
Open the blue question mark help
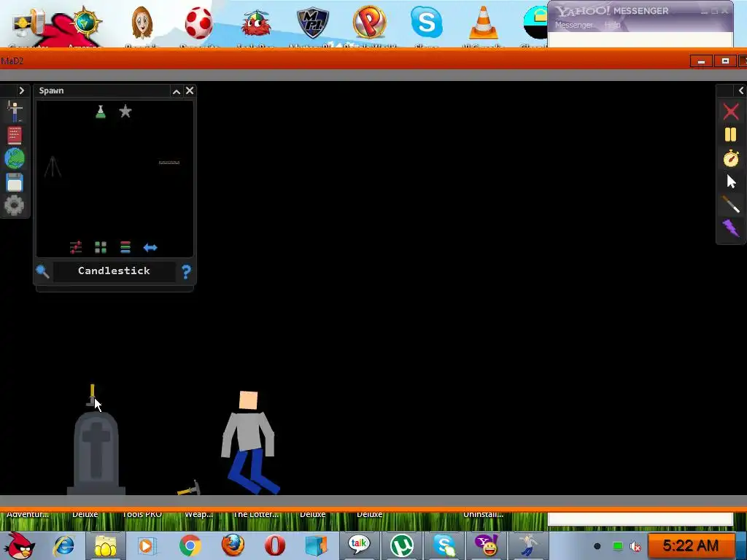[x=186, y=271]
